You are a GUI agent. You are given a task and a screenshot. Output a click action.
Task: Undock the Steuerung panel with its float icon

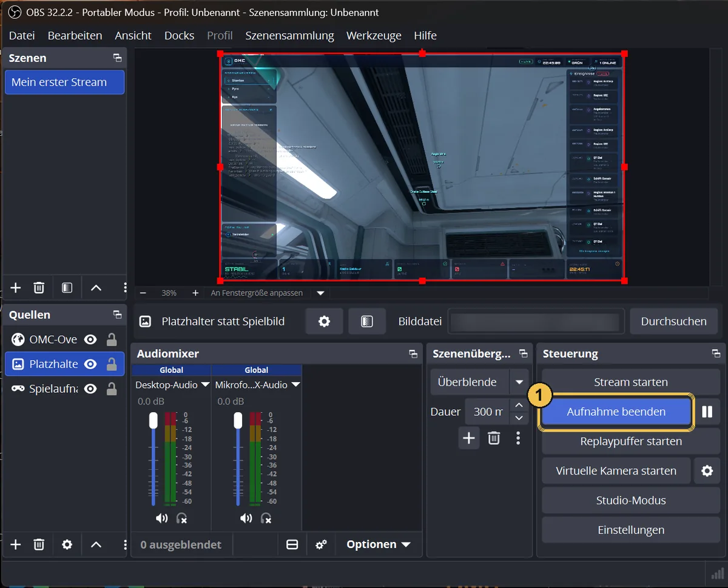click(716, 353)
